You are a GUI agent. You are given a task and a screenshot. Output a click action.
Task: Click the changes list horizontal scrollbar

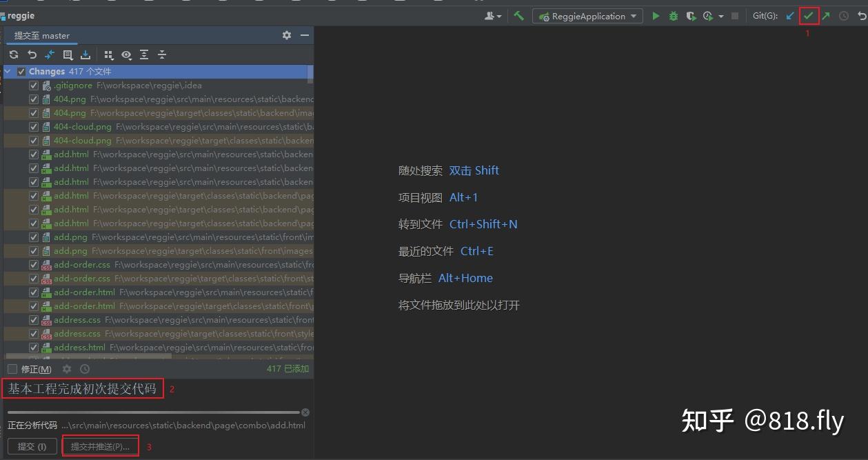click(90, 357)
